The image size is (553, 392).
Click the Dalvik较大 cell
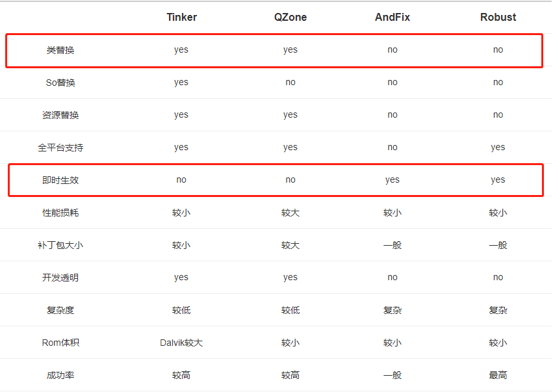[x=181, y=343]
